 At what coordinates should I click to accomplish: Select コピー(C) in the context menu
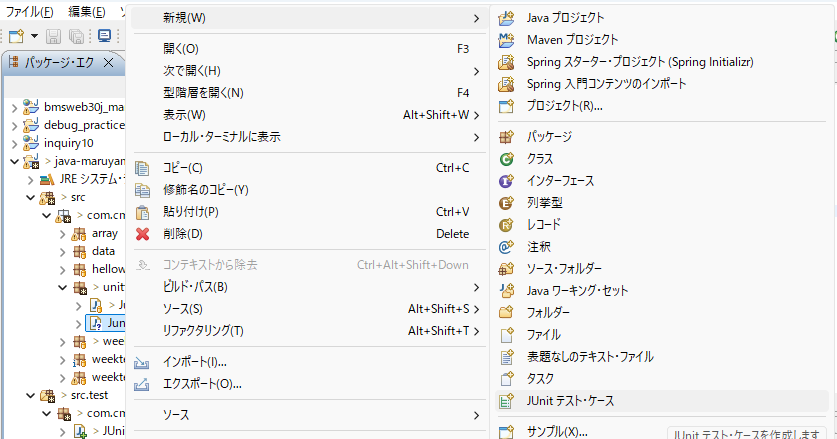(x=183, y=168)
